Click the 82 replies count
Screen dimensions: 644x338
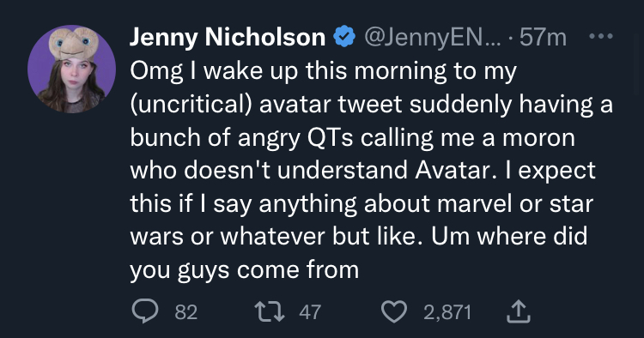tap(186, 312)
